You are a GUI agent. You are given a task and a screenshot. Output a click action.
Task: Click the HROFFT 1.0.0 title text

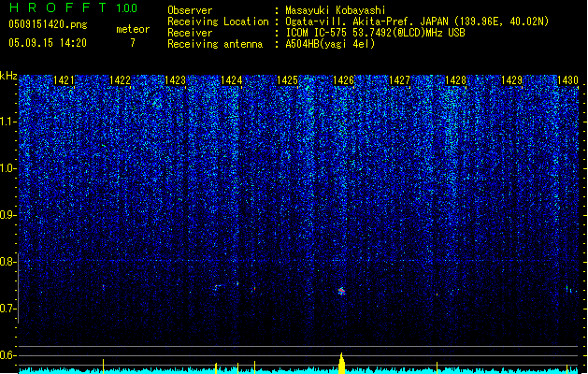74,7
